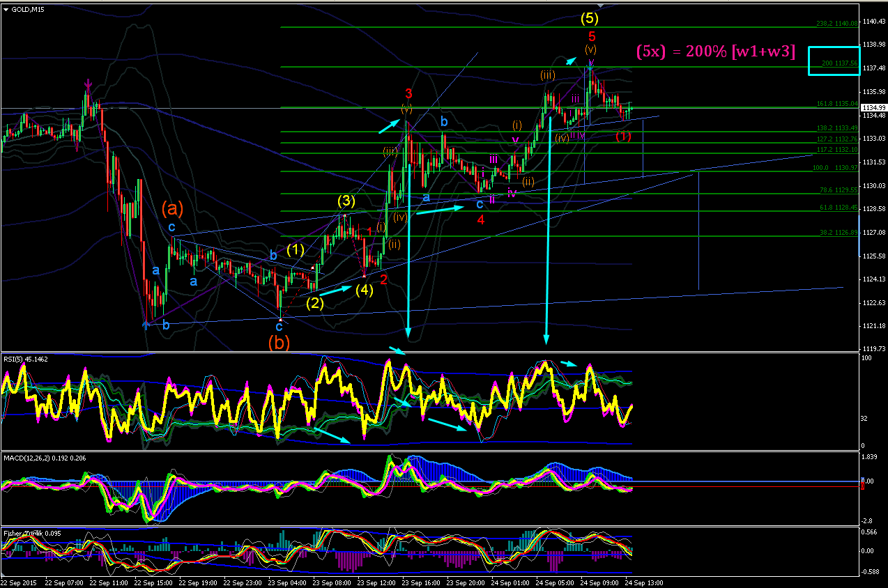888x588 pixels.
Task: Click the yellow "(2)" wave label
Action: [315, 303]
